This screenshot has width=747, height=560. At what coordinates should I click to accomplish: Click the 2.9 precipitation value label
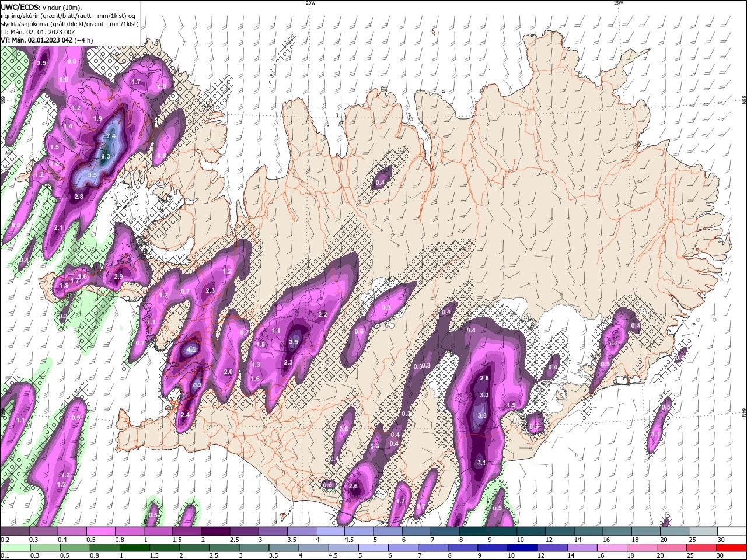(118, 276)
